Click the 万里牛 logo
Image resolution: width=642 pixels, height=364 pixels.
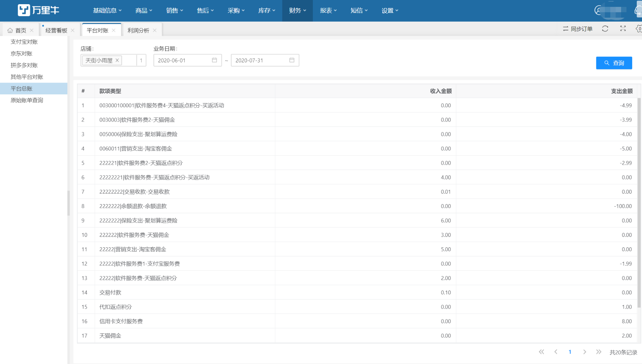click(38, 10)
